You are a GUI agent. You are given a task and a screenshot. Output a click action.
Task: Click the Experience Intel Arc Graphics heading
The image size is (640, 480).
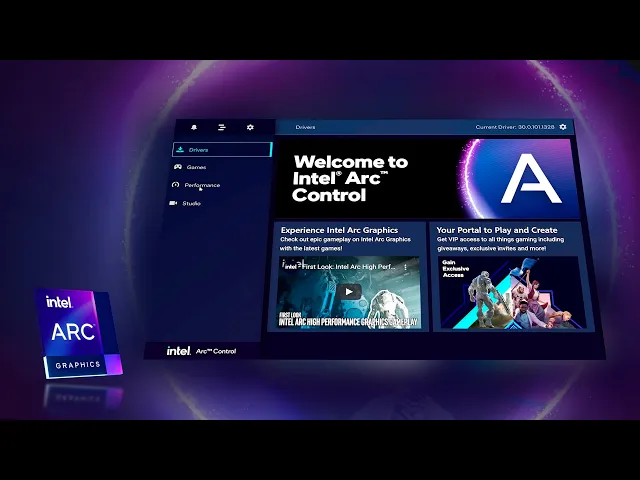[x=339, y=230]
